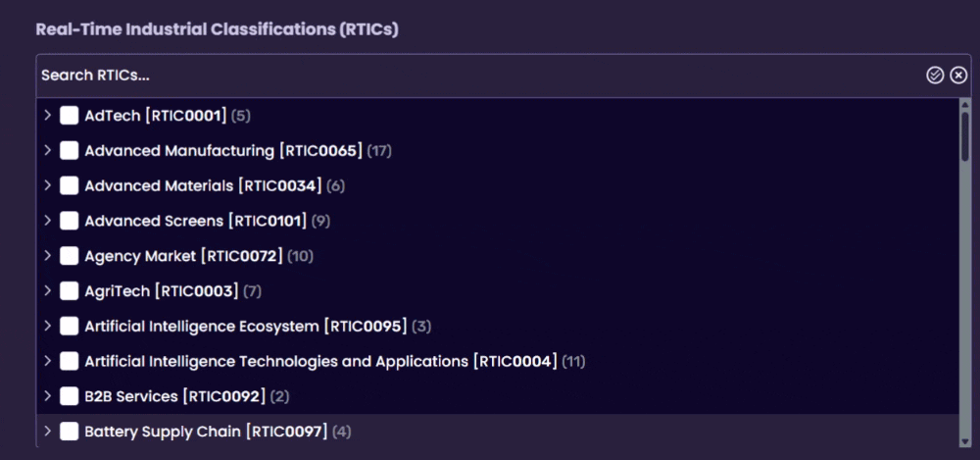
Task: Click the Advanced Screens [RTIC0101] label
Action: pyautogui.click(x=195, y=221)
